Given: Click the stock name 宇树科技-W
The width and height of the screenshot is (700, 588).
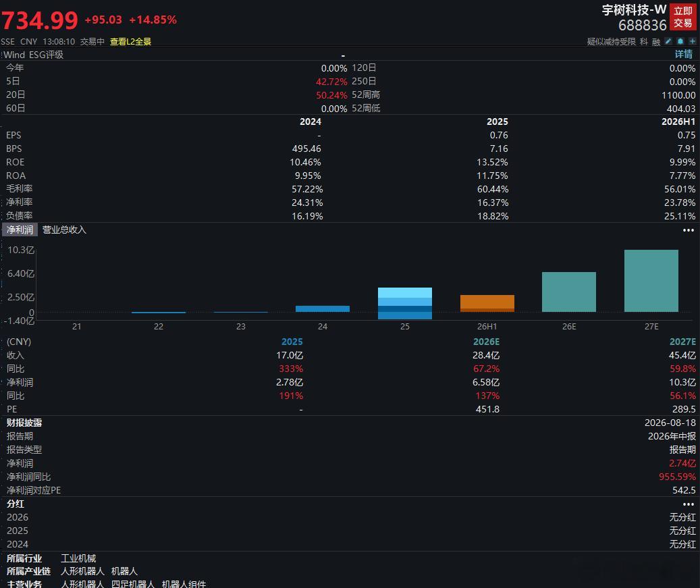Looking at the screenshot, I should coord(634,10).
